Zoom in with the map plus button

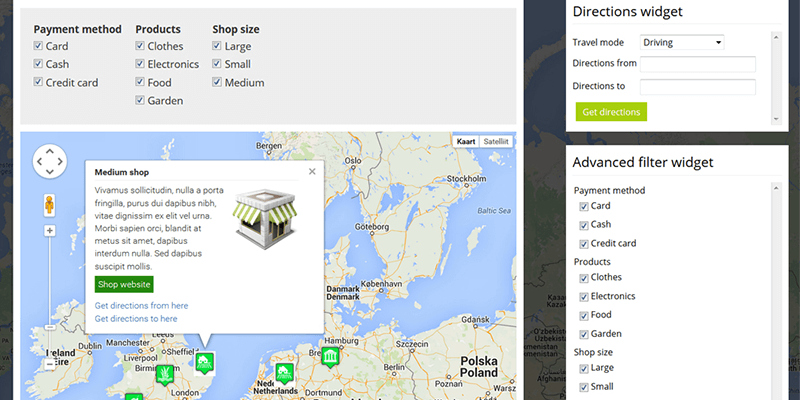click(49, 231)
